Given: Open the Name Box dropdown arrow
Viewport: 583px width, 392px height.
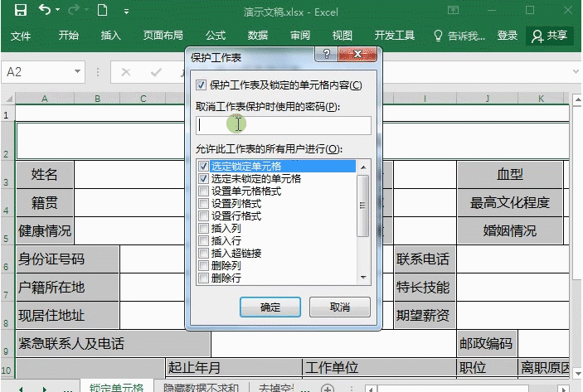Looking at the screenshot, I should pos(77,71).
